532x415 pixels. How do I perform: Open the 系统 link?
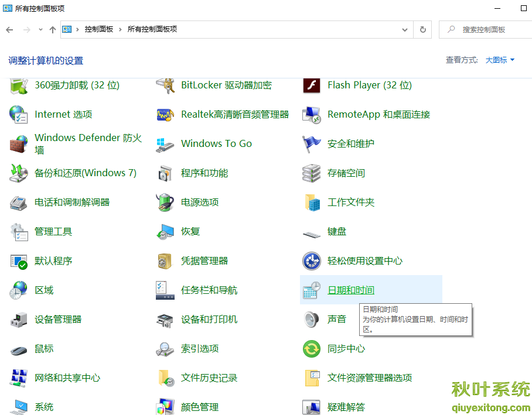[44, 407]
